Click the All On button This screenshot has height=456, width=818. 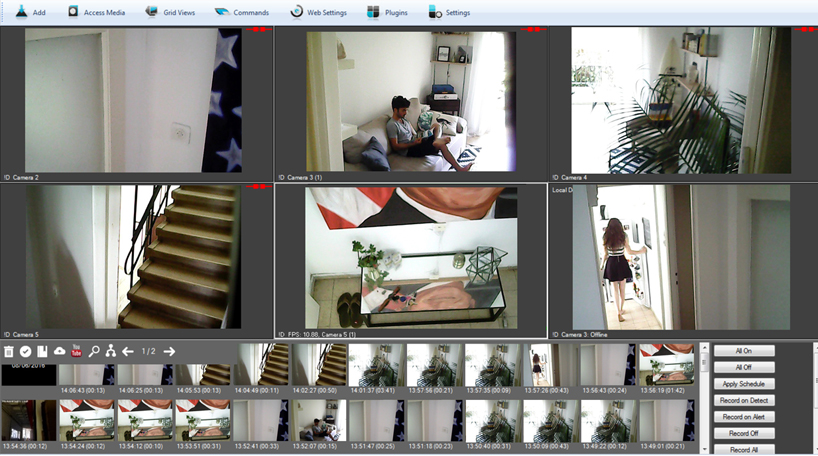pyautogui.click(x=744, y=351)
